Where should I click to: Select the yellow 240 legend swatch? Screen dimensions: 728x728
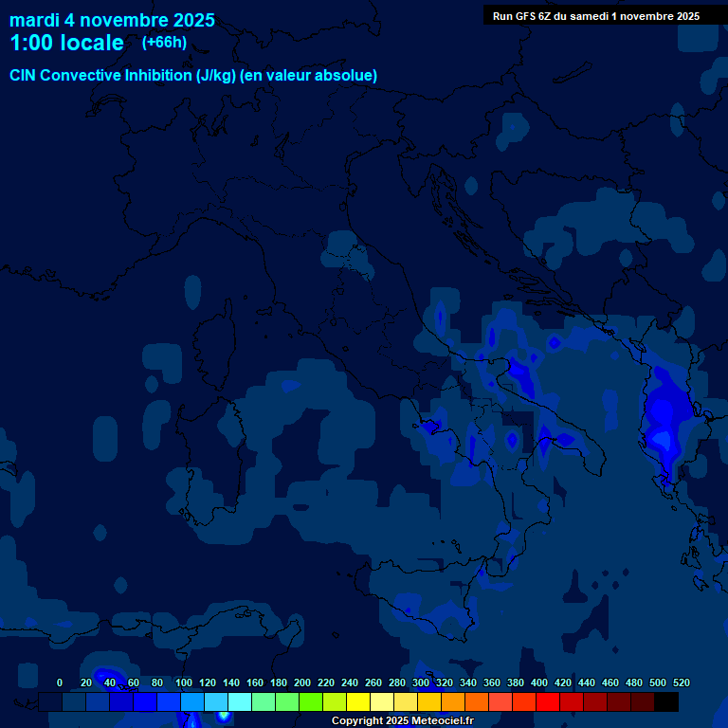358,702
